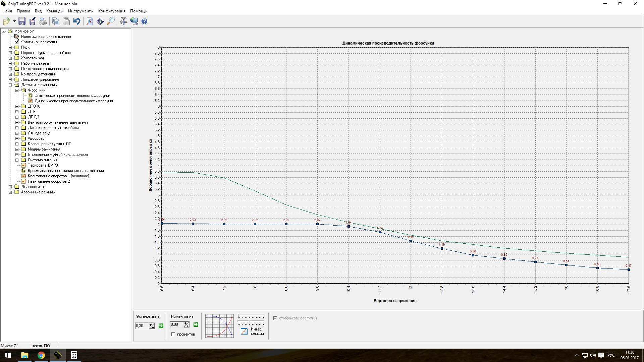Open the Помощь menu
The image size is (644, 362).
[x=138, y=11]
